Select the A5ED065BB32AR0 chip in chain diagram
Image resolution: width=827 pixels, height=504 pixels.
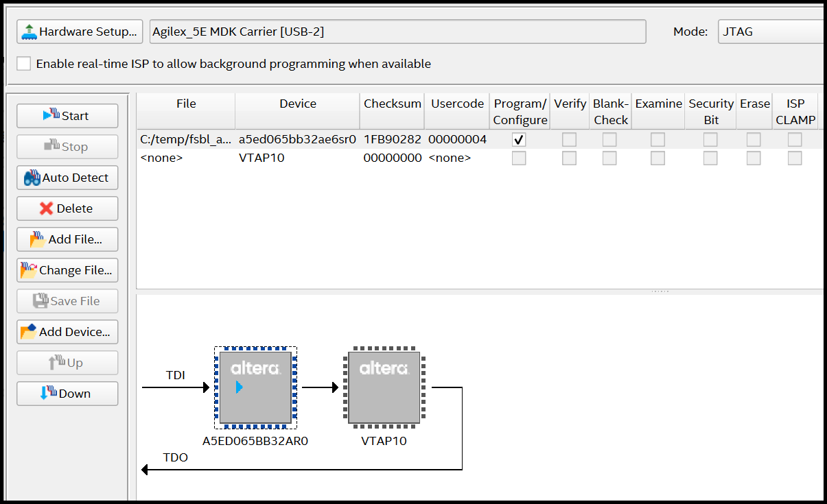[255, 387]
